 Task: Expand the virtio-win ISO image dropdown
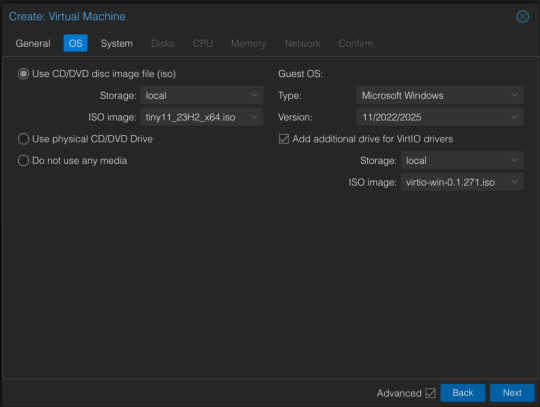coord(514,182)
